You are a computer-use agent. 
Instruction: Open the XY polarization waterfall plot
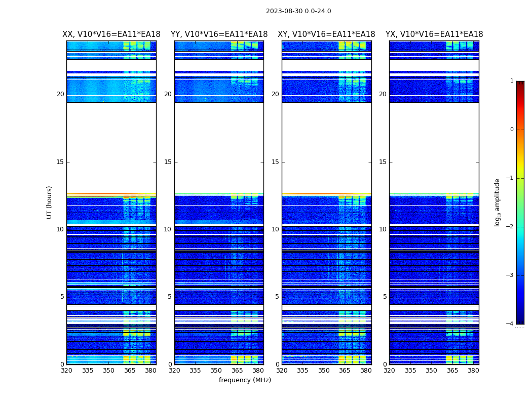point(326,202)
